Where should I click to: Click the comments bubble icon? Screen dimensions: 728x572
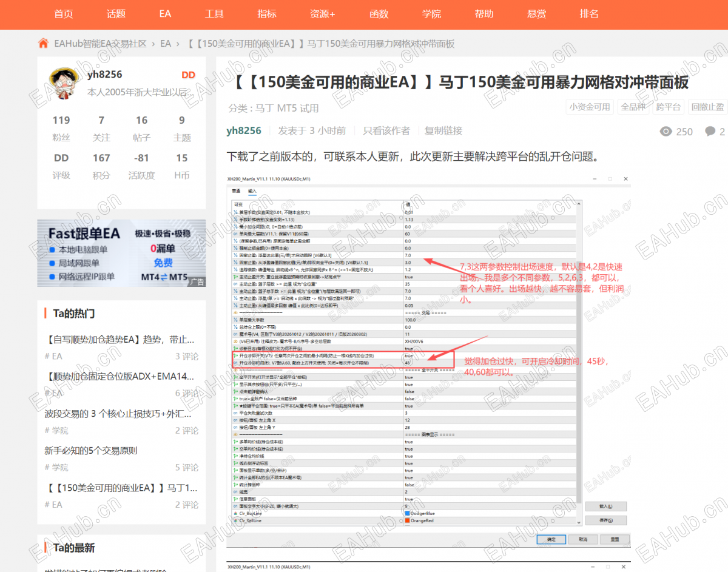[x=710, y=132]
